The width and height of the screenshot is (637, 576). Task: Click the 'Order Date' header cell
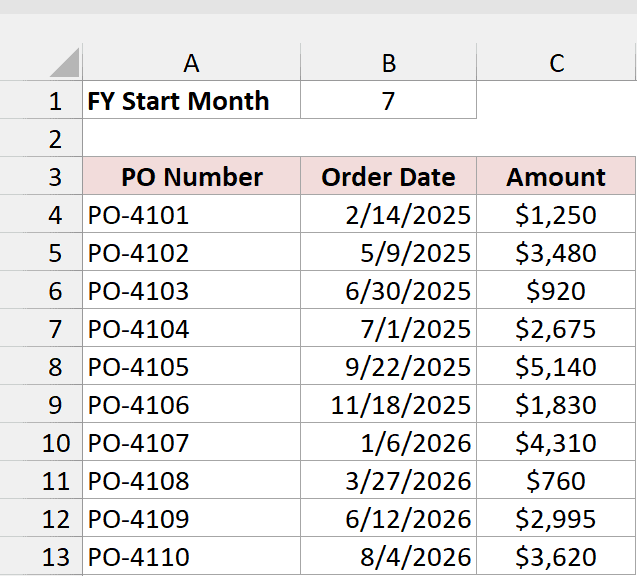click(x=388, y=176)
